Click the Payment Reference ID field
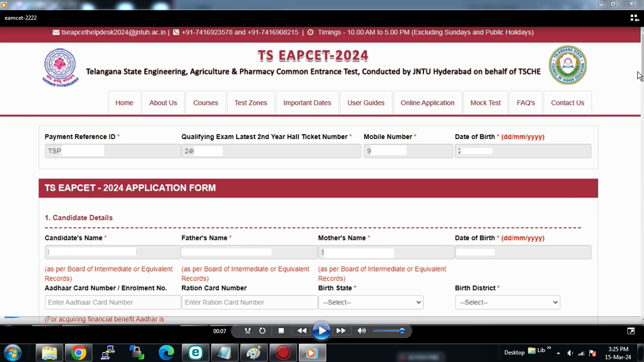This screenshot has height=362, width=644. [113, 151]
